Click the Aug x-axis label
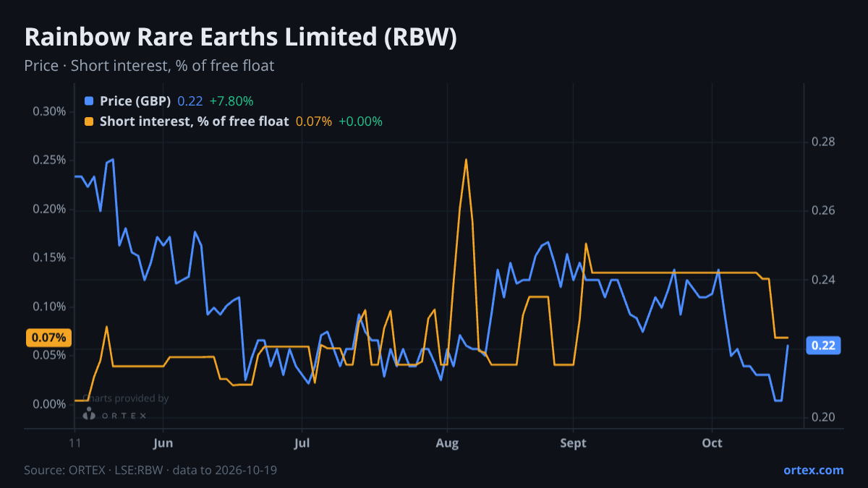868x488 pixels. (448, 442)
